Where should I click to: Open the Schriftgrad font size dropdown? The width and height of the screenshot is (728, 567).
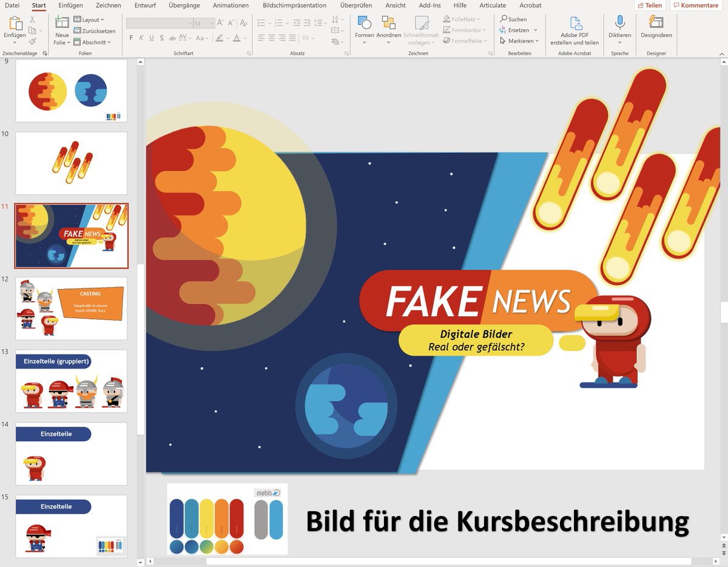pos(211,23)
